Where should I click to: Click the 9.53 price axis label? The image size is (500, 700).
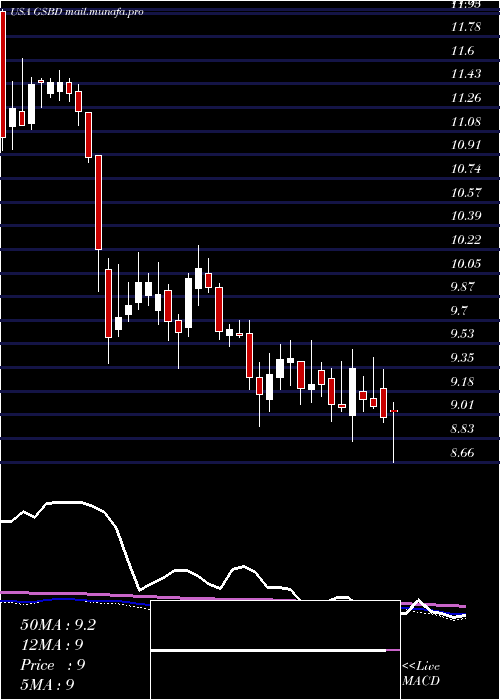click(462, 334)
